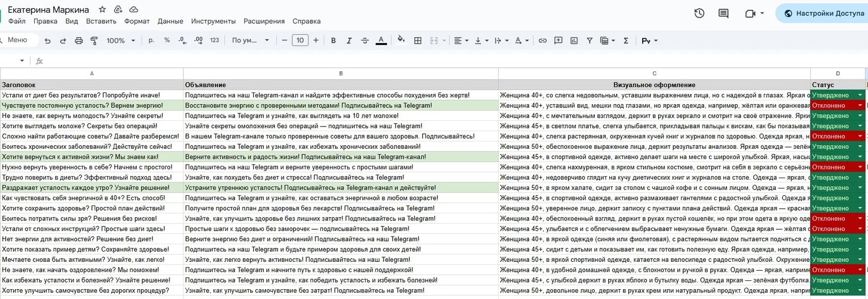Increase font size with plus

[x=316, y=40]
